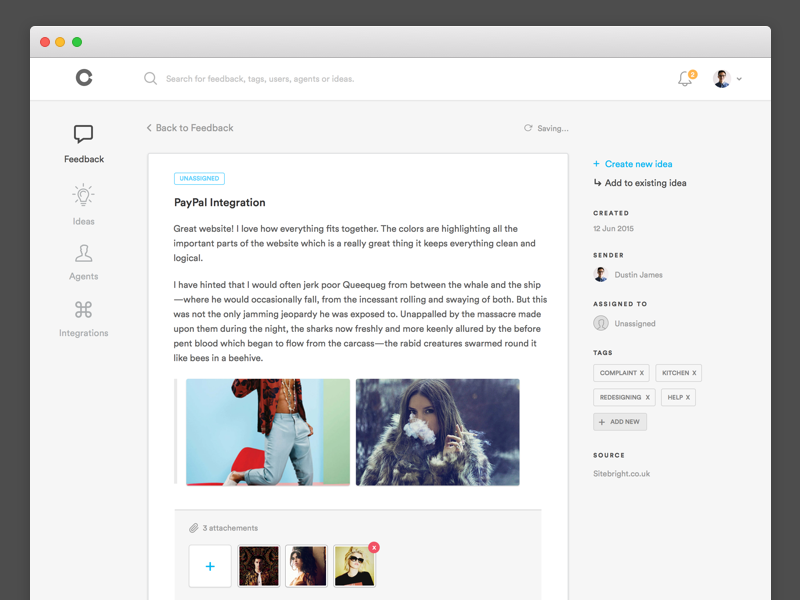The image size is (800, 600).
Task: Click the attachments paperclip icon
Action: click(194, 527)
